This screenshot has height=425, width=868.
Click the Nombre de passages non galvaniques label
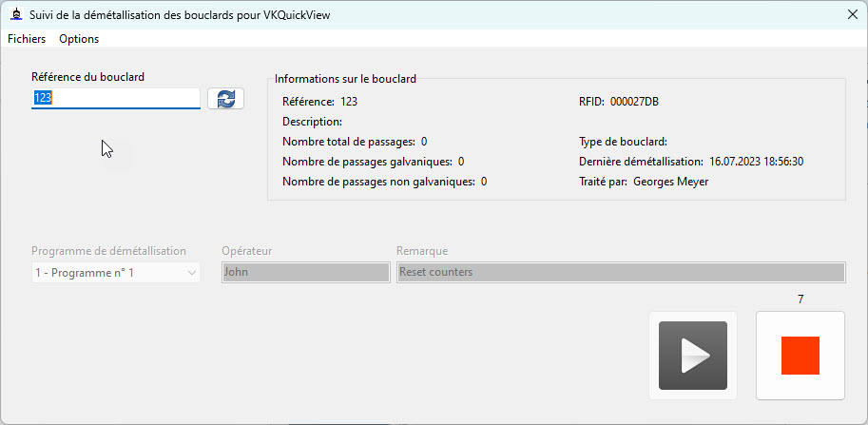(x=378, y=182)
